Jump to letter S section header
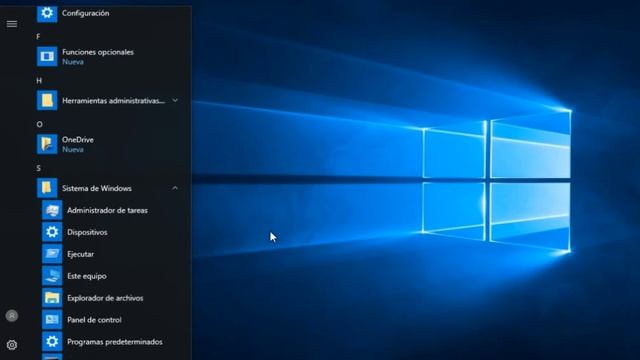Screen dimensions: 640x360 click(38, 168)
